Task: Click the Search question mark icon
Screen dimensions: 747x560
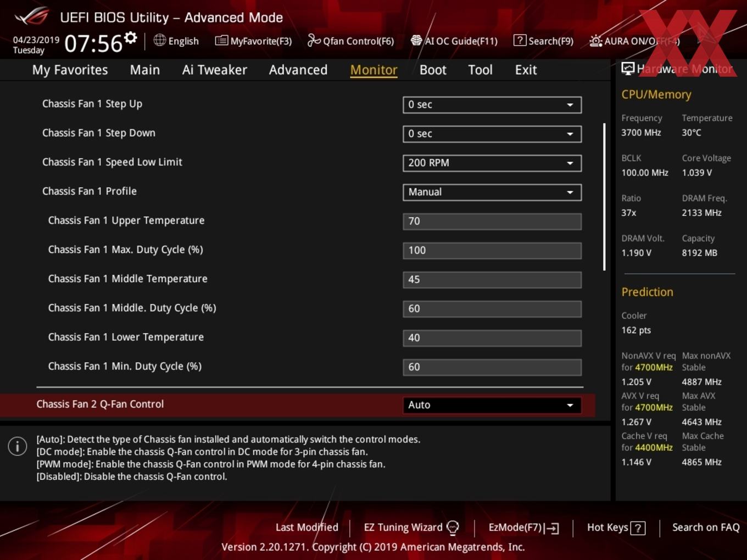Action: point(520,40)
